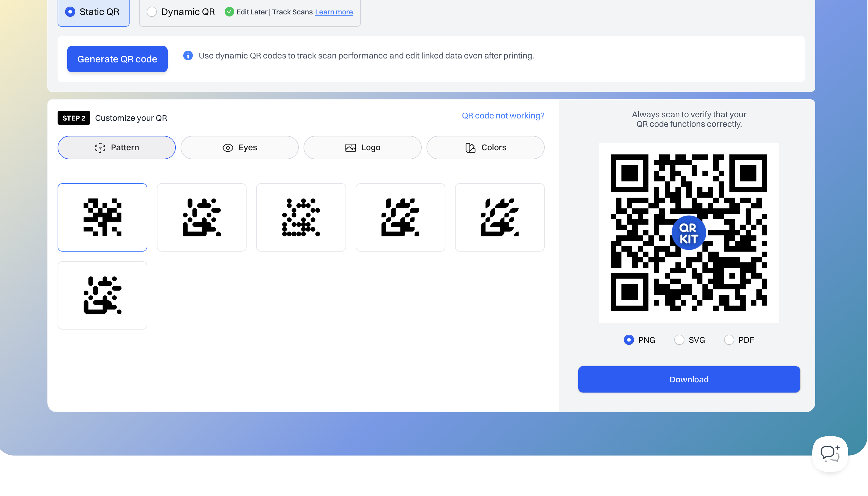Image resolution: width=868 pixels, height=496 pixels.
Task: Click the blue info icon
Action: click(x=188, y=55)
